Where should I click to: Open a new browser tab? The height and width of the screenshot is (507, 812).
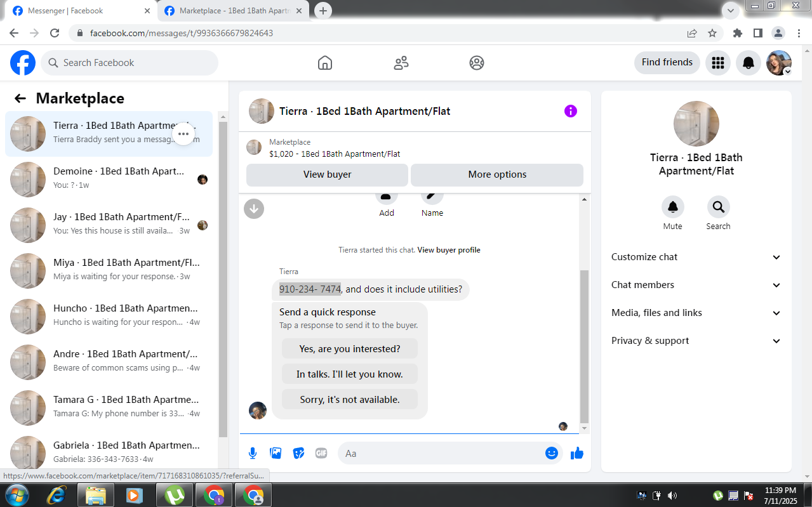(323, 11)
